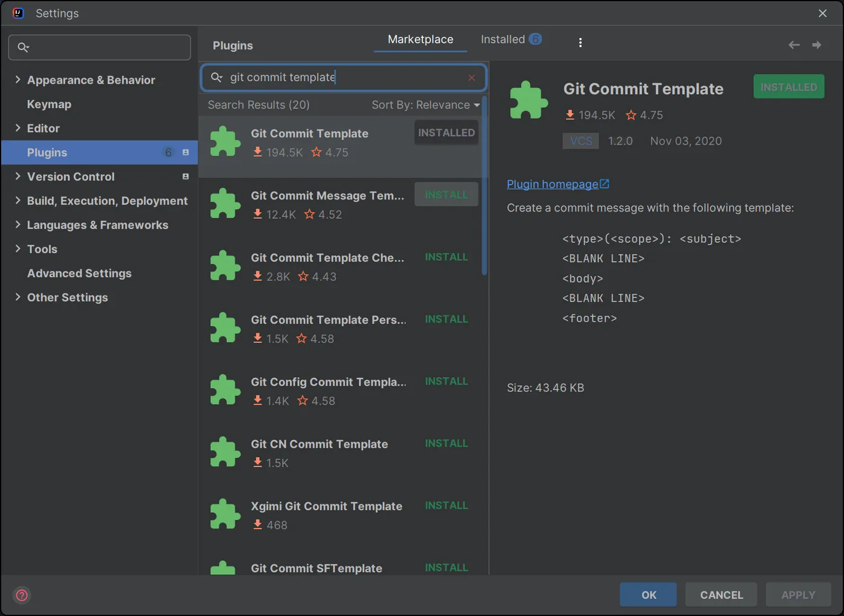This screenshot has width=844, height=616.
Task: Switch to the Installed plugins tab
Action: (510, 39)
